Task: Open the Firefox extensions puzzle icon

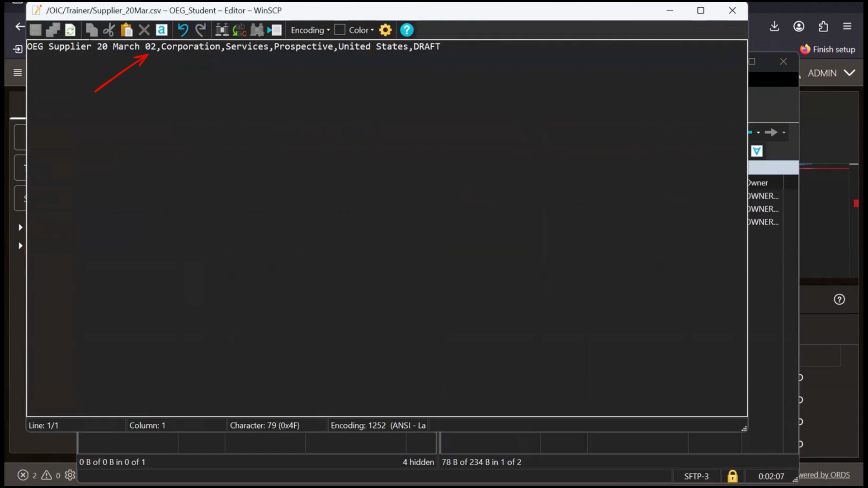Action: point(823,26)
